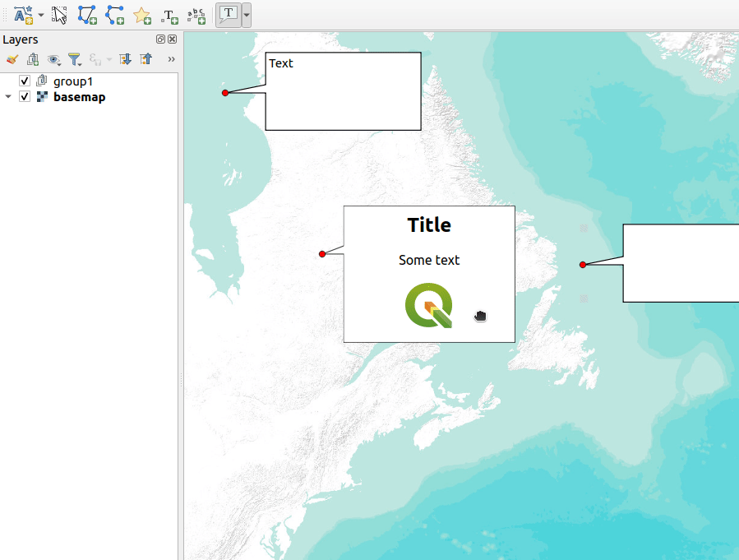Select the Create Marker Annotation tool

click(x=142, y=15)
